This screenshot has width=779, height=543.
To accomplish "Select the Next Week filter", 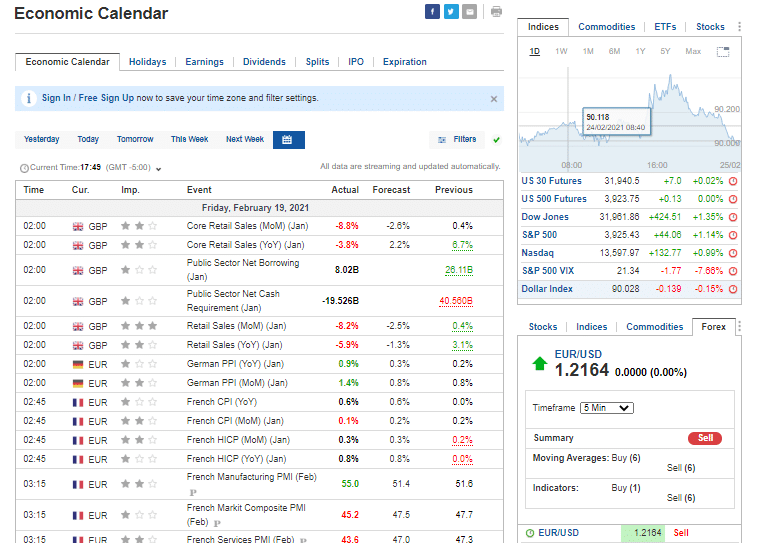I will point(245,139).
